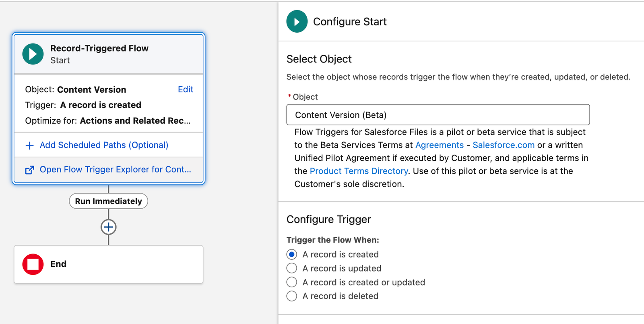Click the plus icon beside Add Scheduled Paths

[29, 145]
